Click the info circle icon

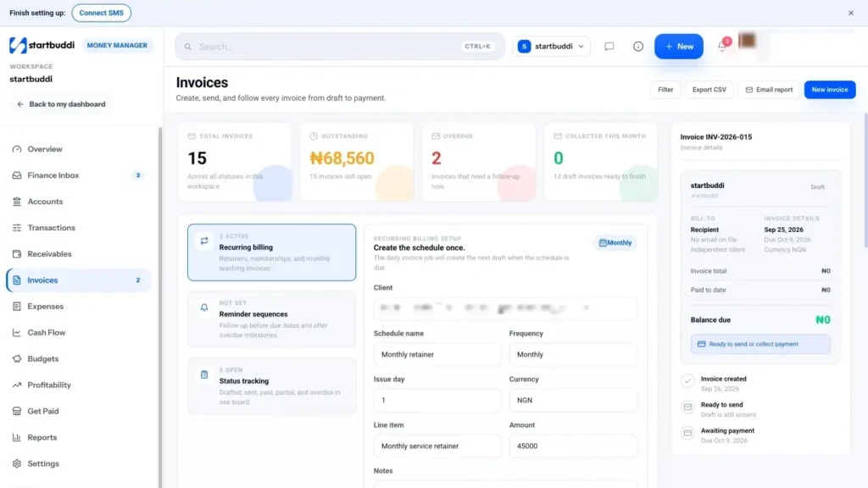(x=637, y=47)
